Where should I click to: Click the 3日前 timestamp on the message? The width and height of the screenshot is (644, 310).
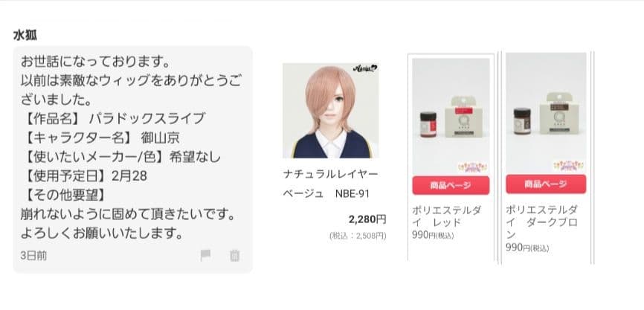coord(33,256)
